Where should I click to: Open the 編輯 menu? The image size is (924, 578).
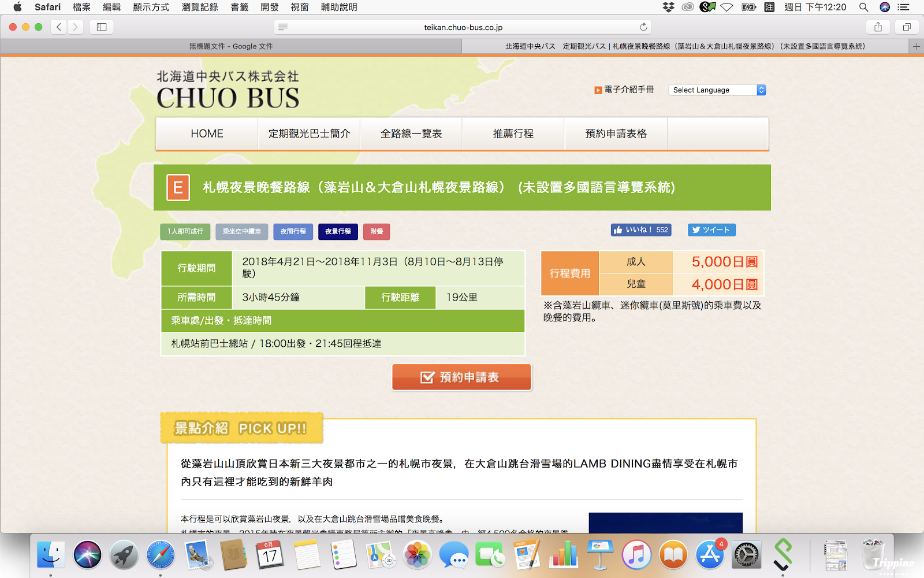(111, 7)
